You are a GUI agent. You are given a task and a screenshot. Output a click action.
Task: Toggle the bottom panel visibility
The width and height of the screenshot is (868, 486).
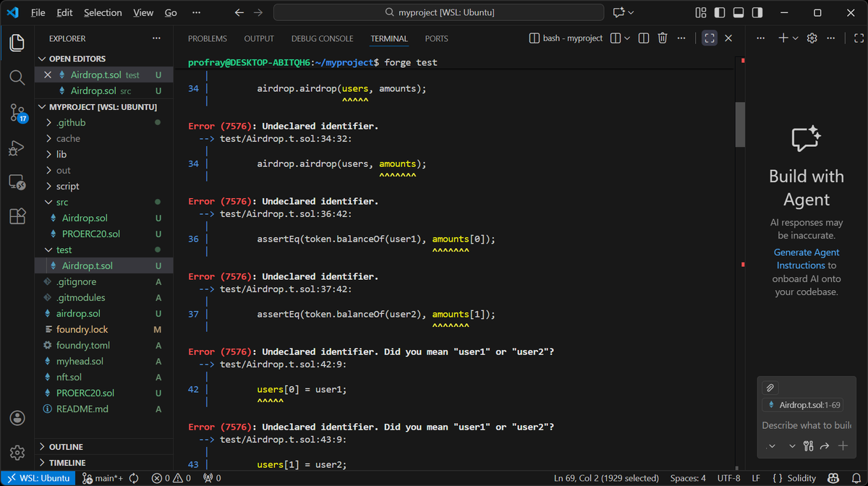[738, 12]
